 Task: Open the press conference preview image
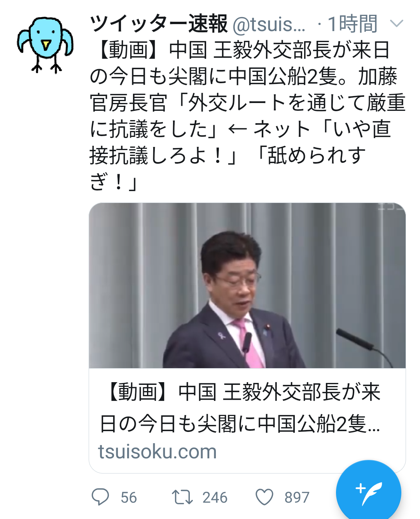247,285
